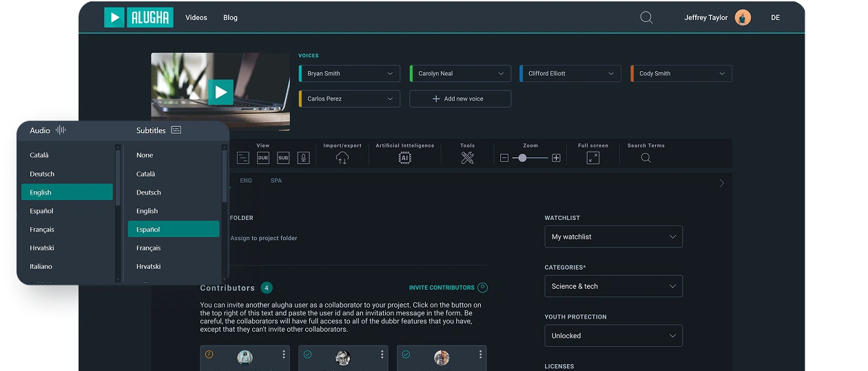Click the DUB view icon

point(263,158)
